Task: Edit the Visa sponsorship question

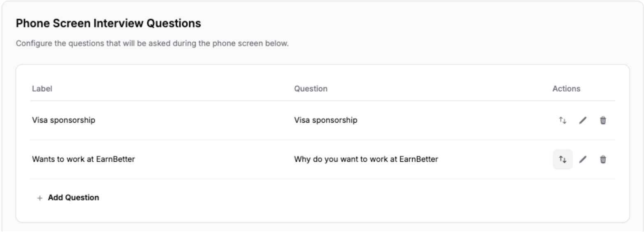Action: pyautogui.click(x=582, y=121)
